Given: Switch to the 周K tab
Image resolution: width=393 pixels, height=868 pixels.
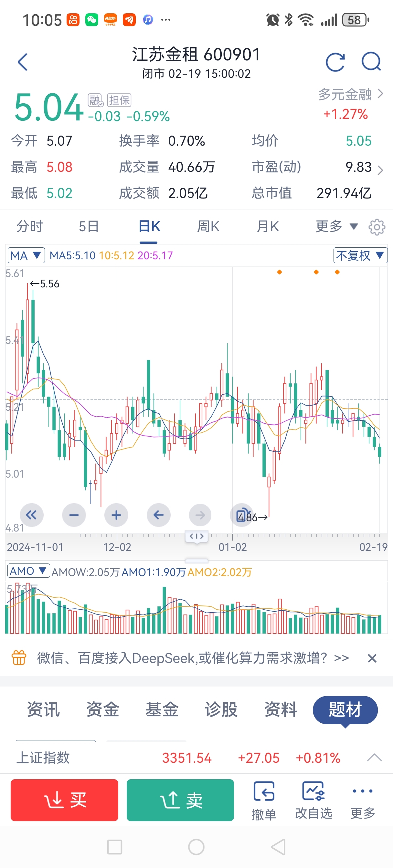Looking at the screenshot, I should click(x=208, y=226).
